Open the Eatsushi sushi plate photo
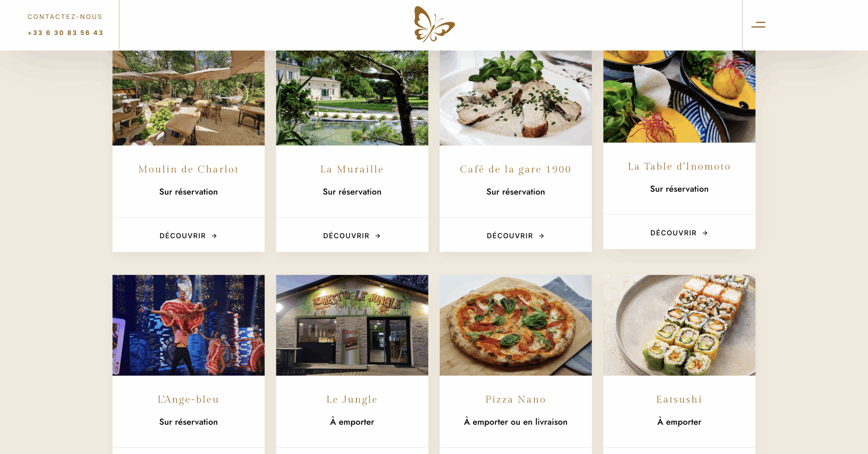868x454 pixels. tap(679, 325)
